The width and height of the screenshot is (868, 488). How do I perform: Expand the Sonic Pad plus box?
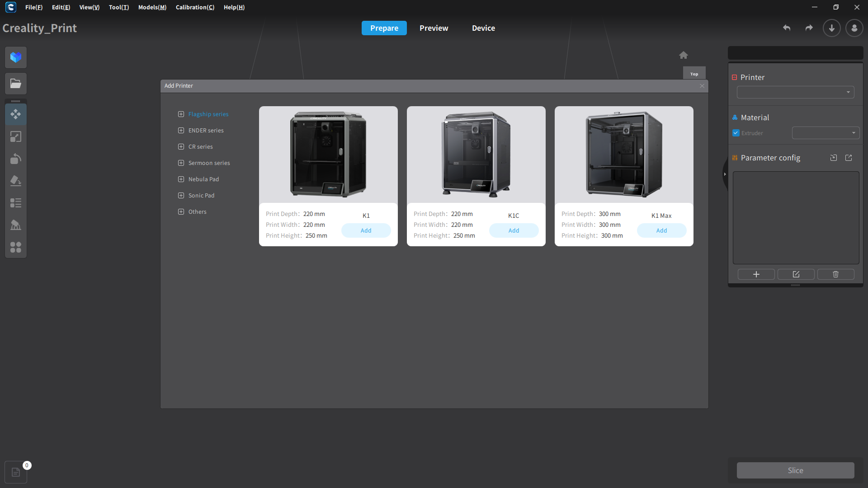click(x=181, y=196)
